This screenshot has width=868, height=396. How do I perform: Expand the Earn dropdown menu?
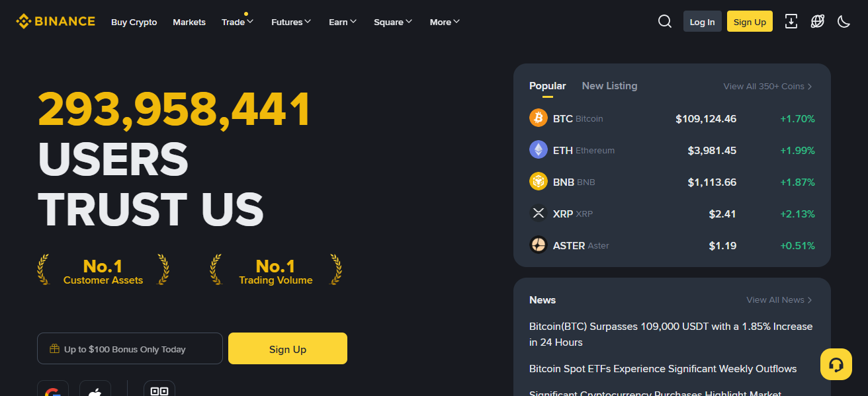[x=343, y=22]
